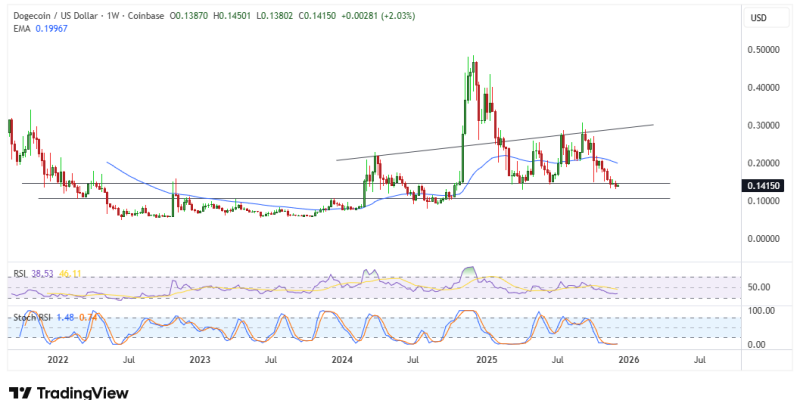Click the 2022 label on time axis
The height and width of the screenshot is (400, 800).
click(56, 358)
